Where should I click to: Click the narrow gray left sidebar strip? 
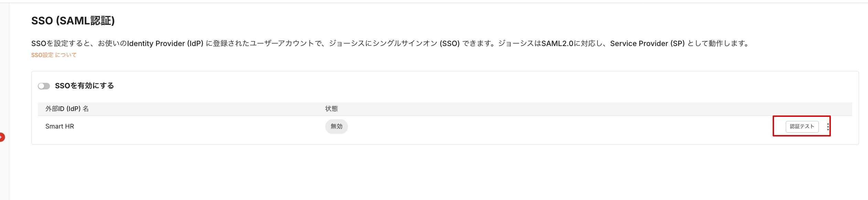pyautogui.click(x=4, y=86)
